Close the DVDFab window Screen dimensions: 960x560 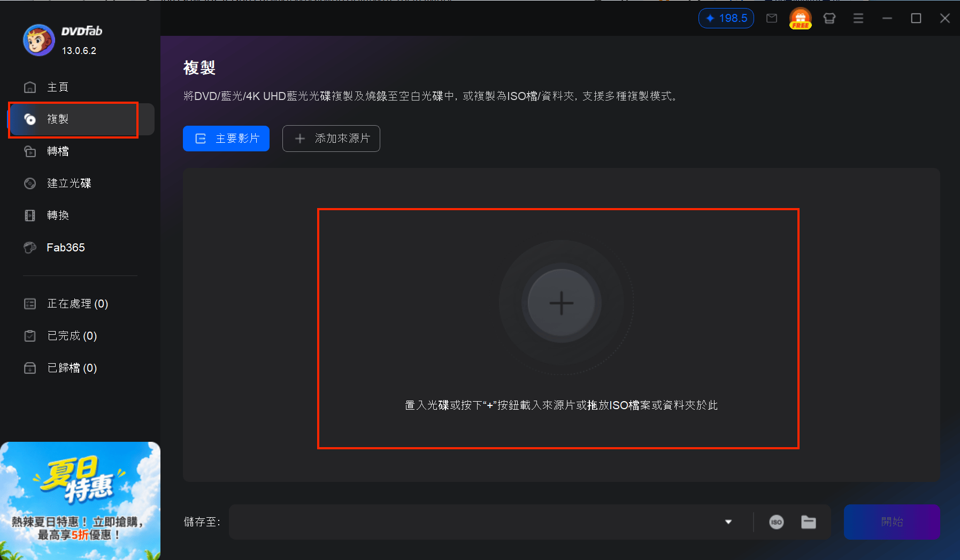(945, 18)
